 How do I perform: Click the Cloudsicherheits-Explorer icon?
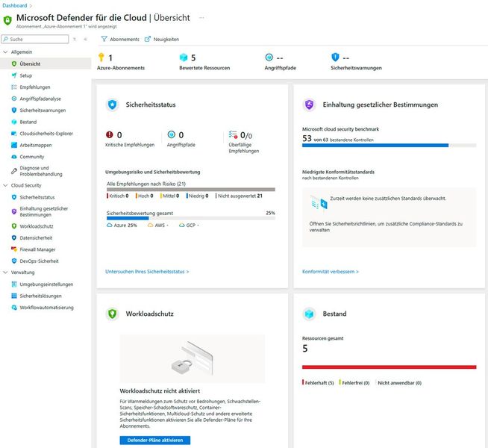[14, 134]
